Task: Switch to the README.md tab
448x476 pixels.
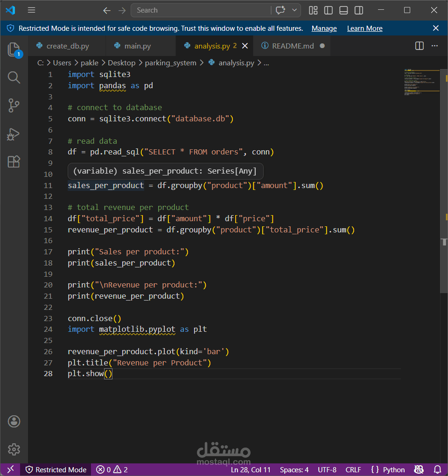Action: pos(293,46)
